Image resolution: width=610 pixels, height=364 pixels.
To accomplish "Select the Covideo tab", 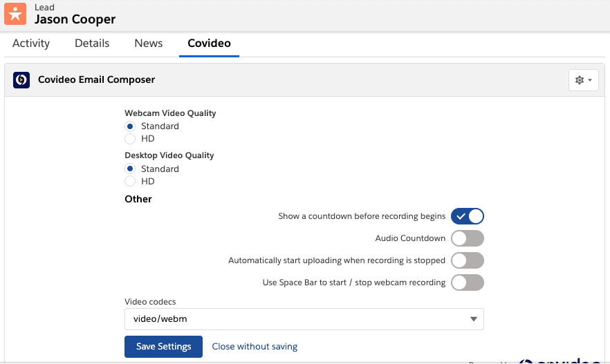I will [209, 44].
